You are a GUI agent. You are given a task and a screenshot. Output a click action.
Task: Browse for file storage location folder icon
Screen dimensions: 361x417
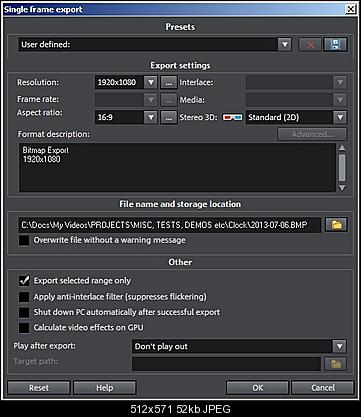tap(336, 225)
